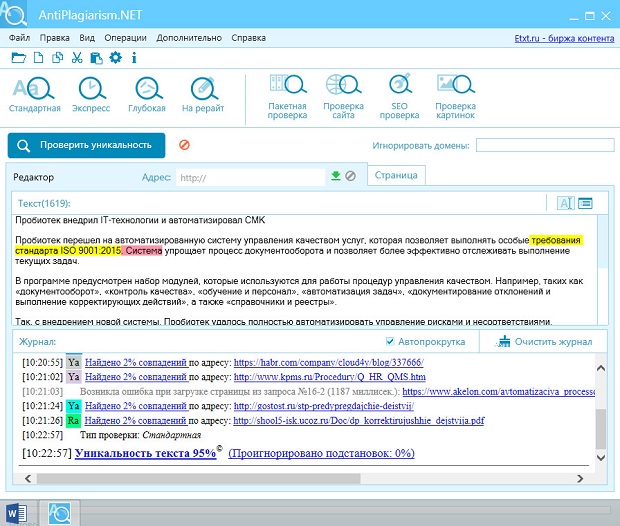Show info with the 'i' icon

pyautogui.click(x=134, y=58)
